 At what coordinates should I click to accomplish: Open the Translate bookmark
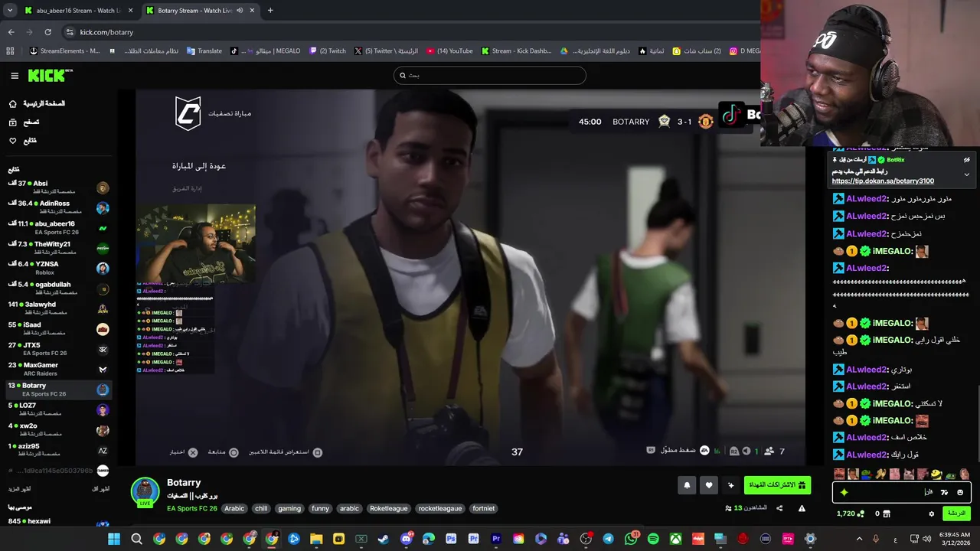point(204,51)
